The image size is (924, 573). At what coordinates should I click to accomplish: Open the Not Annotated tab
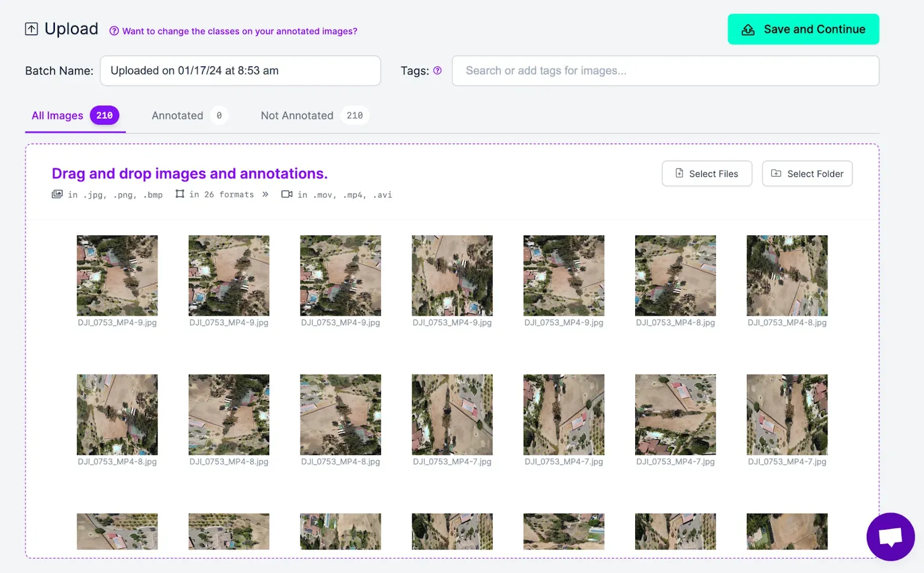(314, 116)
